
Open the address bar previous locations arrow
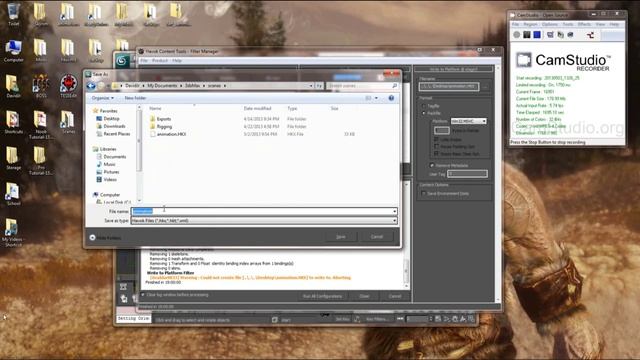(x=311, y=86)
